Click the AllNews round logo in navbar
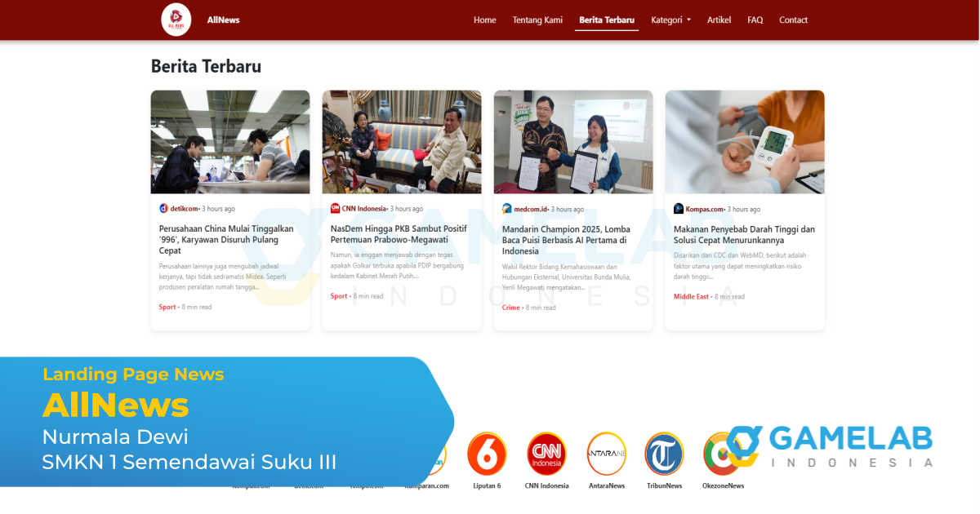The image size is (980, 514). tap(176, 20)
